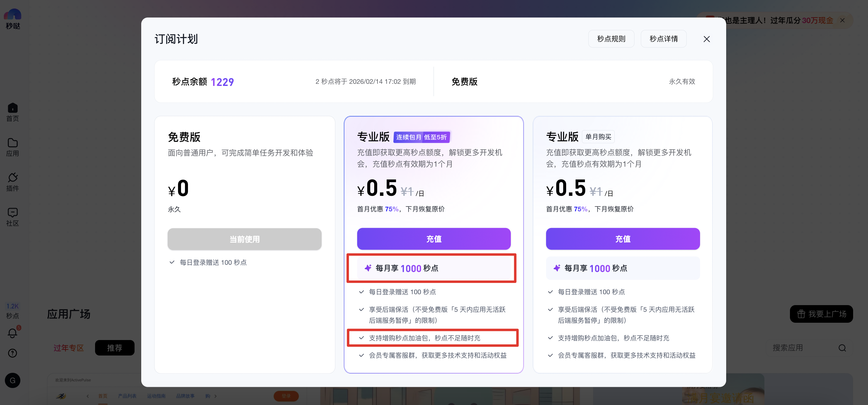
Task: Open the help question mark icon
Action: coord(12,353)
